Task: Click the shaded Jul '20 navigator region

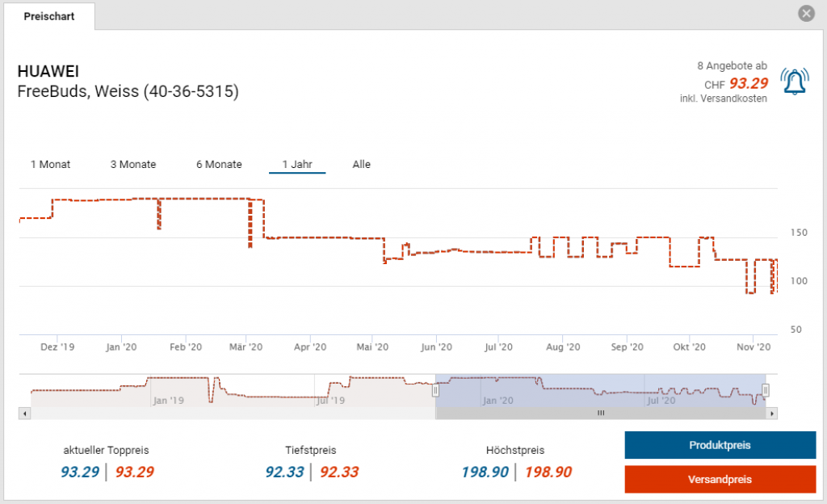Action: 661,399
